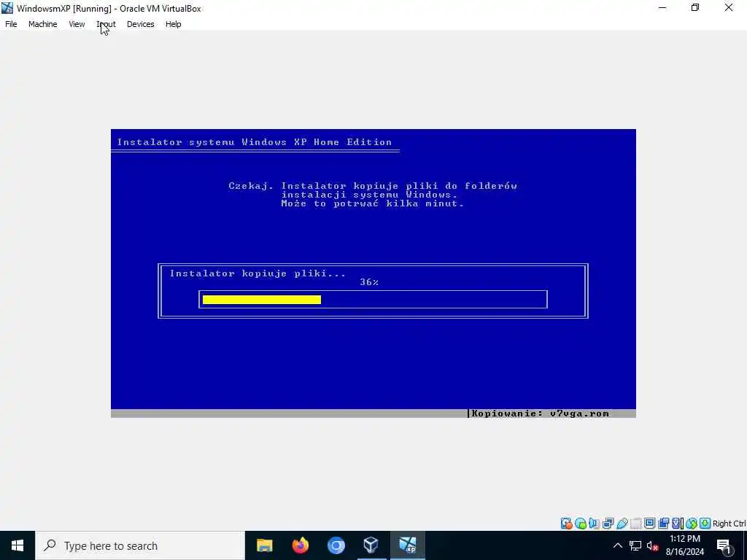The image size is (747, 560).
Task: Open File Explorer from the taskbar
Action: 264,545
